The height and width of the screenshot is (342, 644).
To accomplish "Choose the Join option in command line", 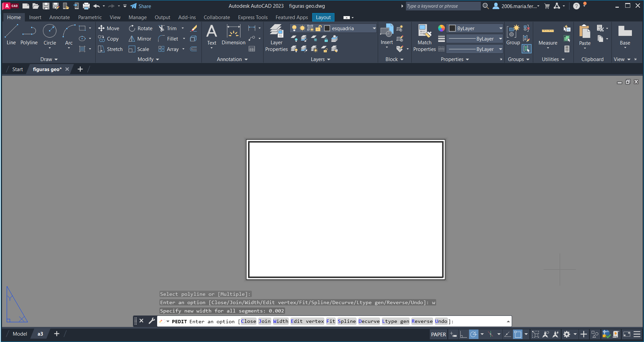I will point(265,321).
